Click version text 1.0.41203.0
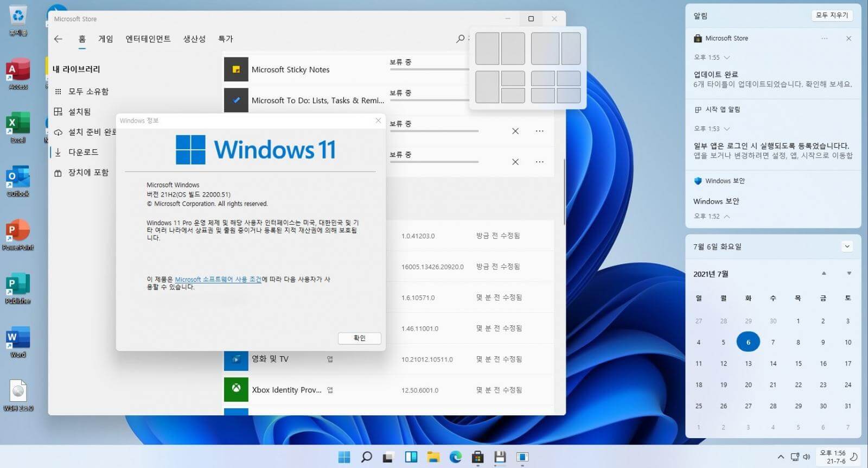The height and width of the screenshot is (468, 868). [418, 236]
